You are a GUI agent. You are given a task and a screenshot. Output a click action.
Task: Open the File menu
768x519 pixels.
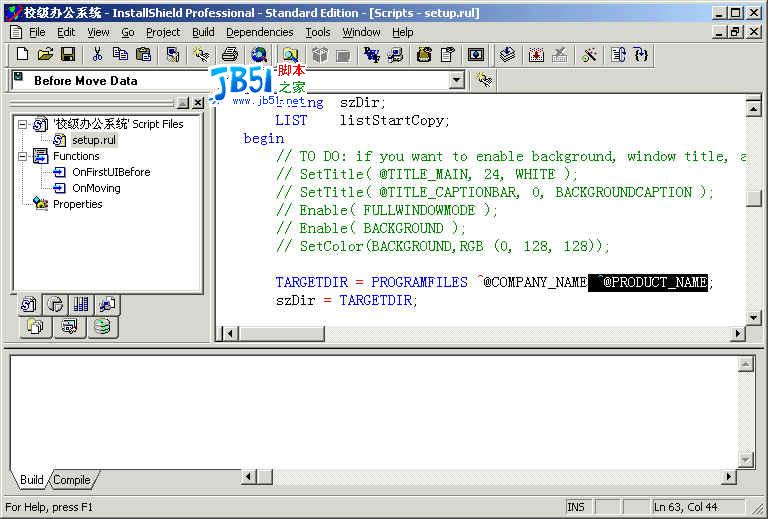click(x=37, y=32)
